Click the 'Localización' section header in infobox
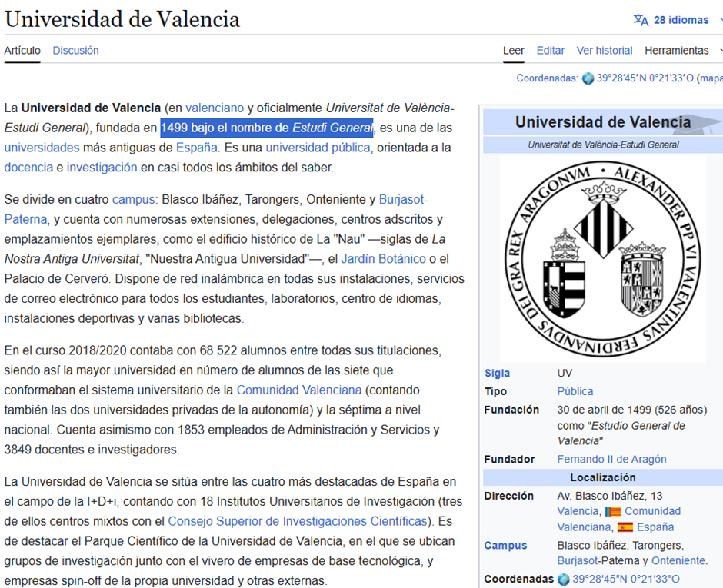Screen dimensions: 723x588 click(603, 478)
